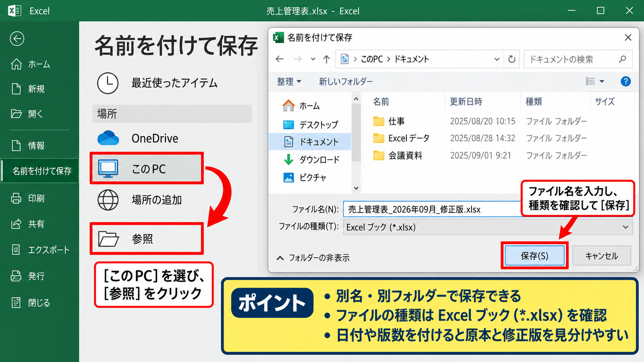
Task: Click the Excel logo in title bar
Action: point(15,10)
